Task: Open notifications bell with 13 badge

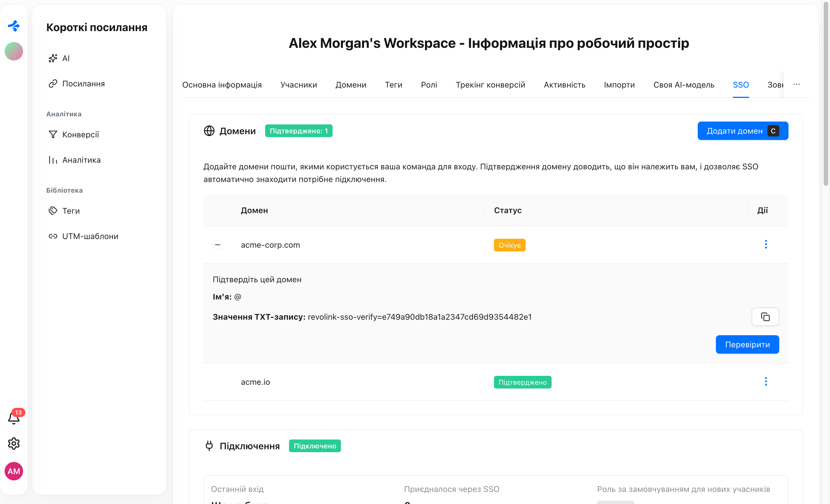Action: pos(14,418)
